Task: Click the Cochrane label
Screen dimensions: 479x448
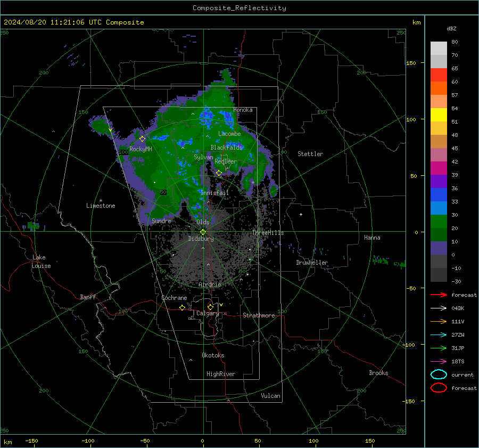Action: point(174,298)
